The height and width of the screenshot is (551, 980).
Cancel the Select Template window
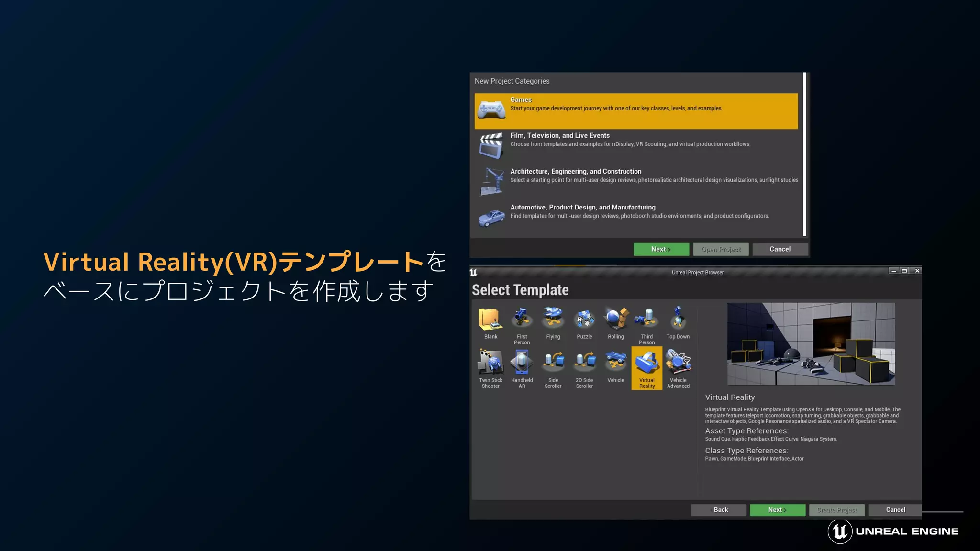(x=895, y=510)
